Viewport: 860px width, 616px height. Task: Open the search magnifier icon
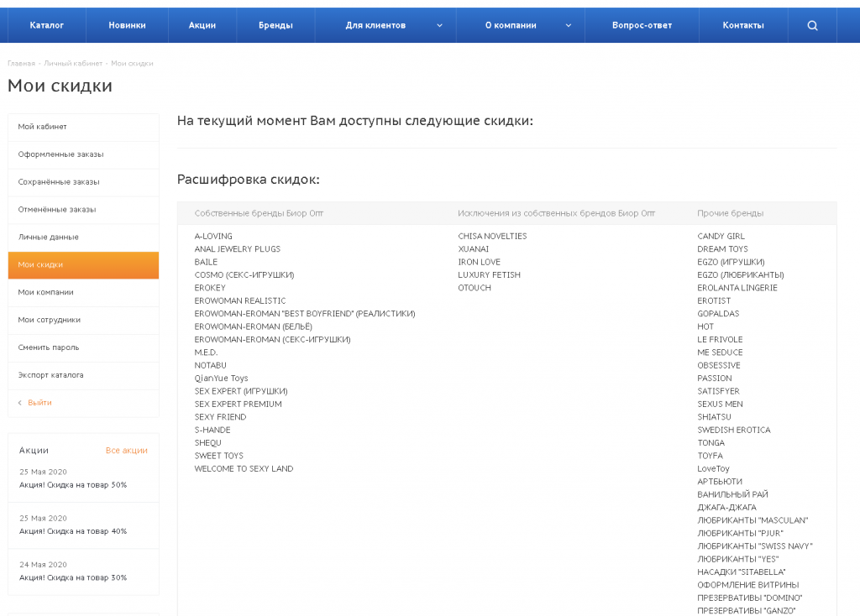click(x=812, y=25)
